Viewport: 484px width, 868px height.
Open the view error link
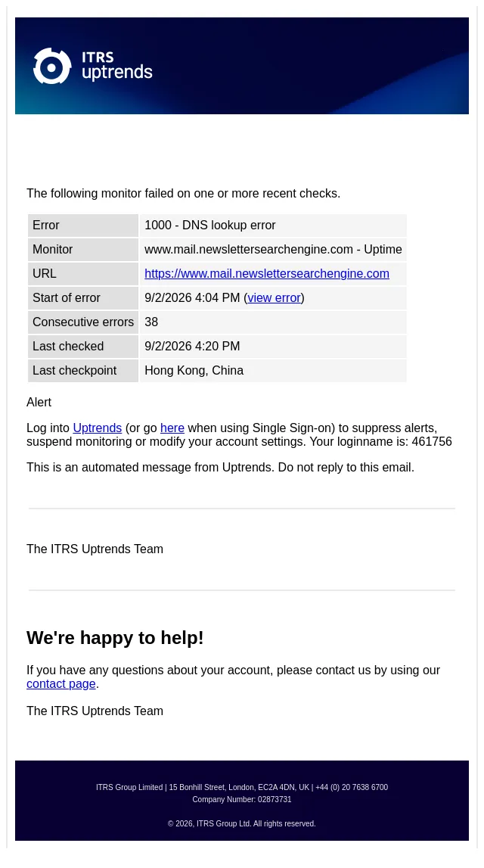274,298
